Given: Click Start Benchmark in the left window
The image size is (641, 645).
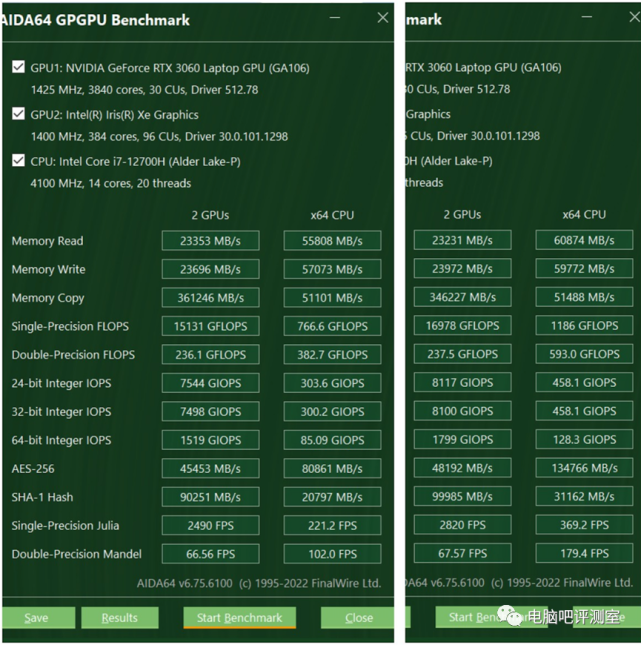Looking at the screenshot, I should [239, 617].
